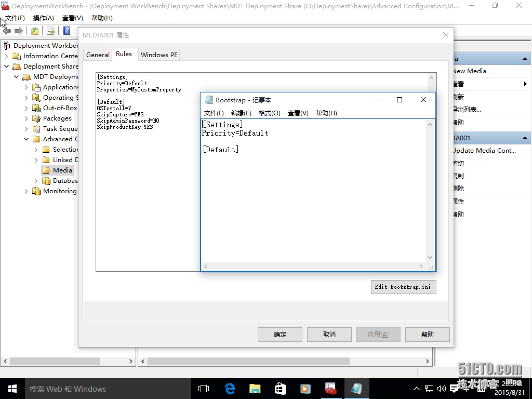Image resolution: width=532 pixels, height=399 pixels.
Task: Click the Forward arrow toolbar icon
Action: (x=19, y=31)
